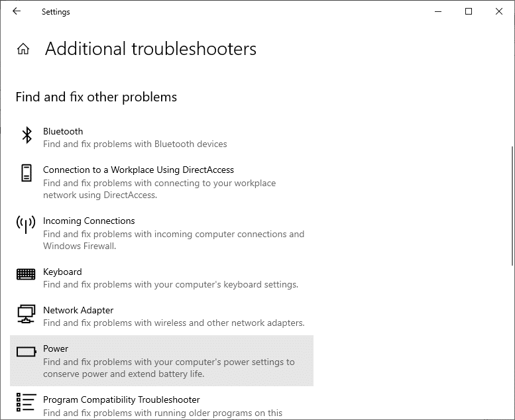515x420 pixels.
Task: Go back using the arrow button
Action: tap(17, 11)
